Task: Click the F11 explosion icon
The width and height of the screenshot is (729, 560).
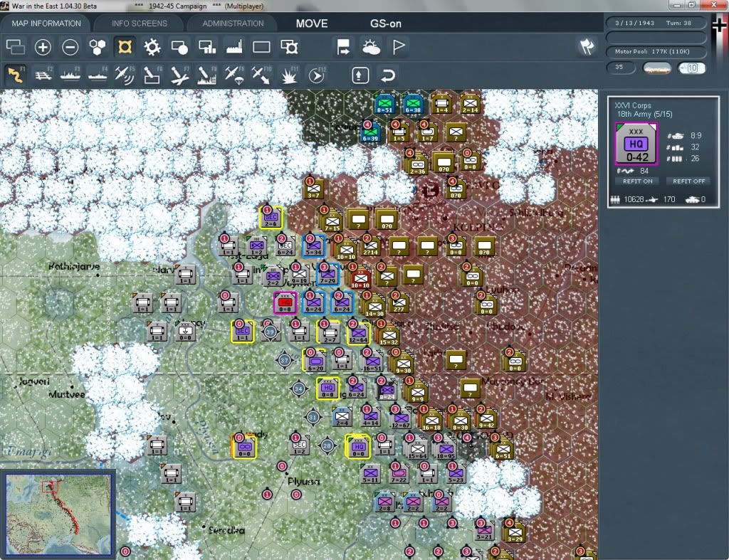Action: [289, 75]
